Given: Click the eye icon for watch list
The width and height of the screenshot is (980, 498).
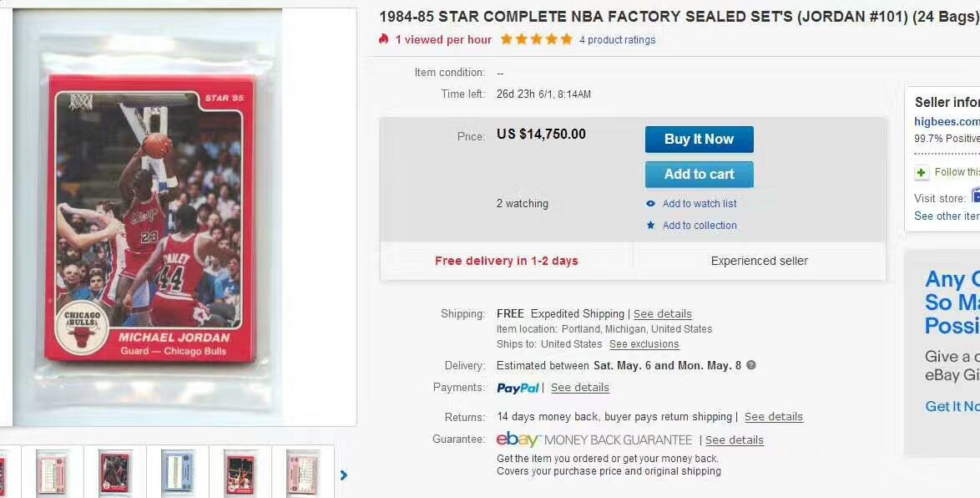Looking at the screenshot, I should (651, 204).
